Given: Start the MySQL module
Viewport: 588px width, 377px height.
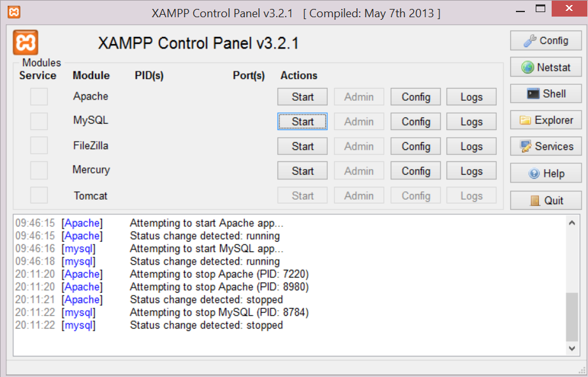Looking at the screenshot, I should [x=302, y=122].
